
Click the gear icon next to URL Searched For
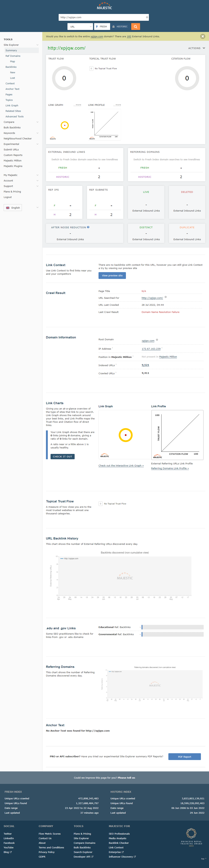pos(165,297)
